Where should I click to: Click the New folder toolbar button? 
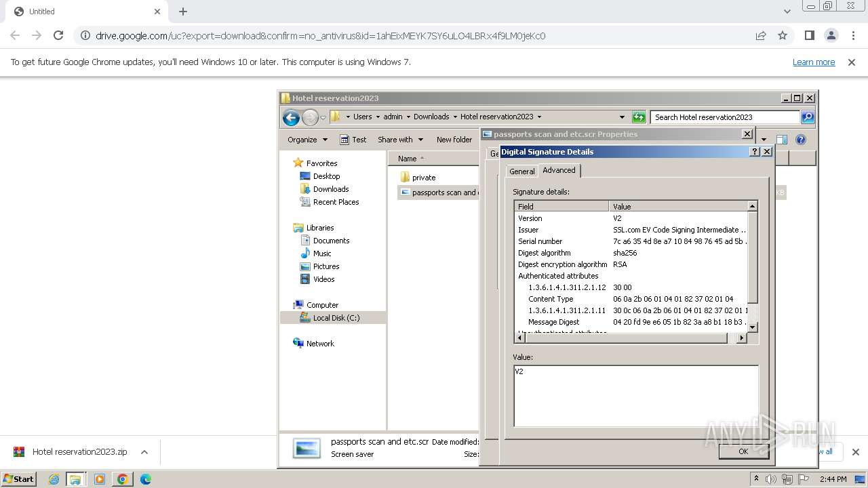[x=454, y=140]
